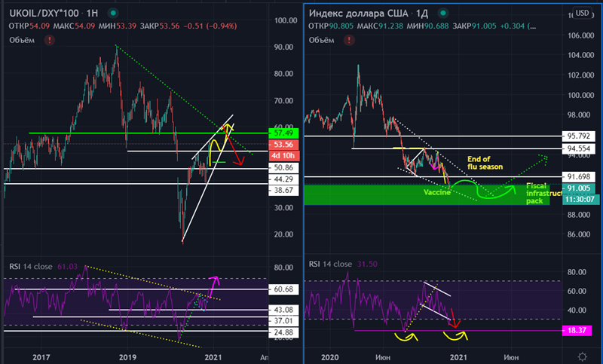Open the Индекс доллара США symbol title
Image resolution: width=603 pixels, height=364 pixels.
(x=359, y=14)
